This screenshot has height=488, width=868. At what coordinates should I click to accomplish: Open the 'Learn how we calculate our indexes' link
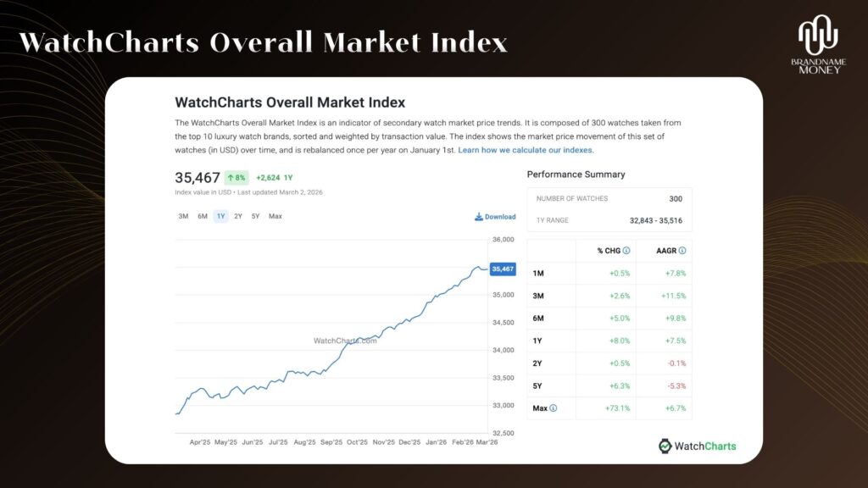coord(526,149)
